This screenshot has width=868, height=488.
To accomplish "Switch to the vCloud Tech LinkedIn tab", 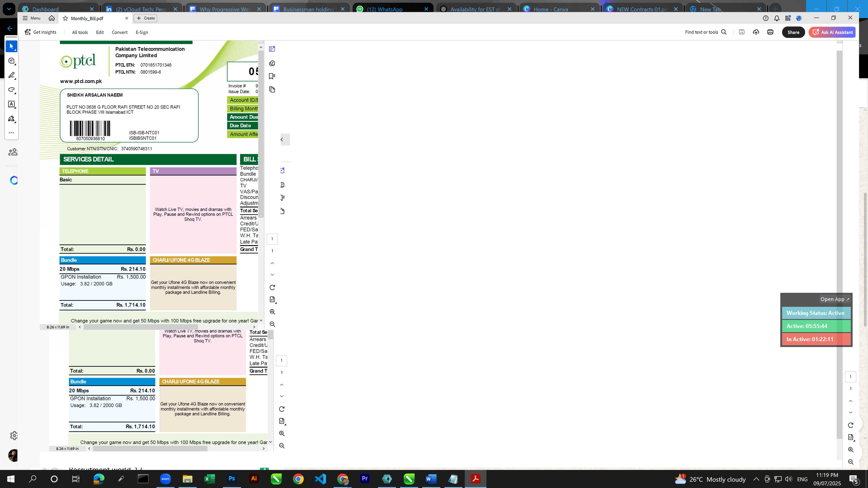I will [141, 9].
